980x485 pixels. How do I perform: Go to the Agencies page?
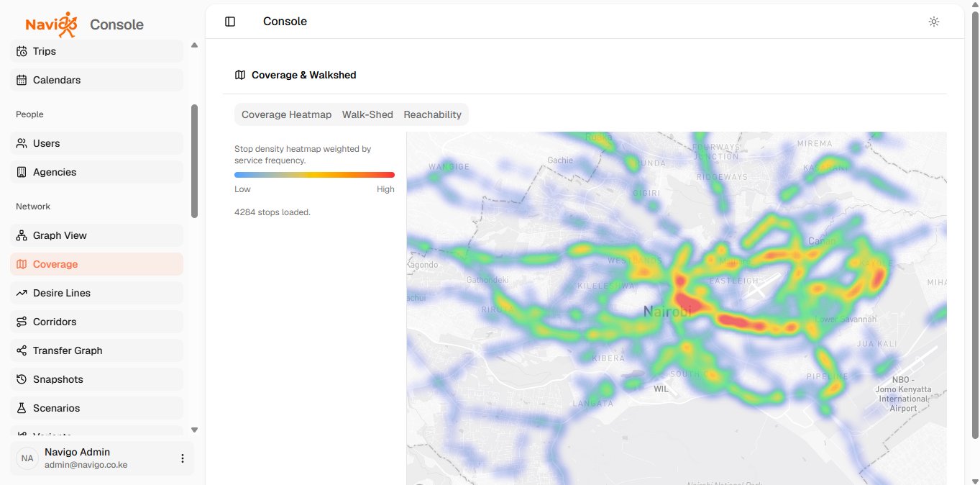[x=97, y=172]
